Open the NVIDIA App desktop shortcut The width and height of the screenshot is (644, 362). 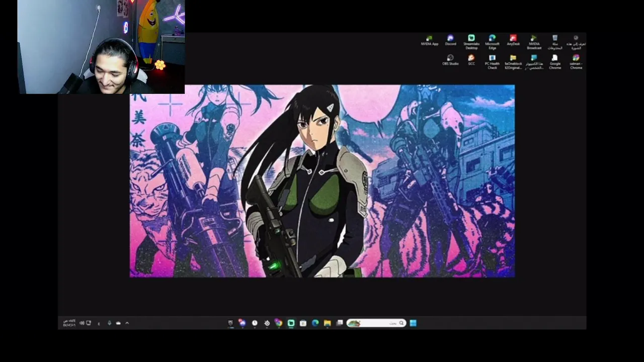click(429, 40)
